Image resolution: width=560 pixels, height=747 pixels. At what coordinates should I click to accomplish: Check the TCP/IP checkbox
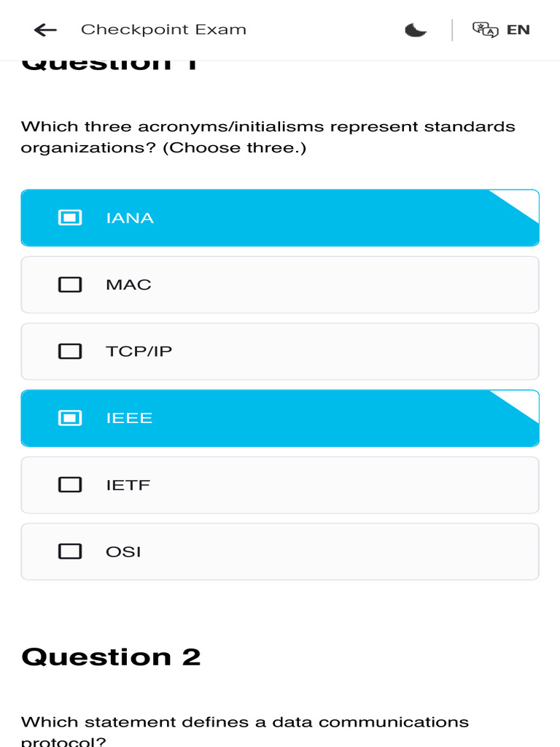click(70, 352)
